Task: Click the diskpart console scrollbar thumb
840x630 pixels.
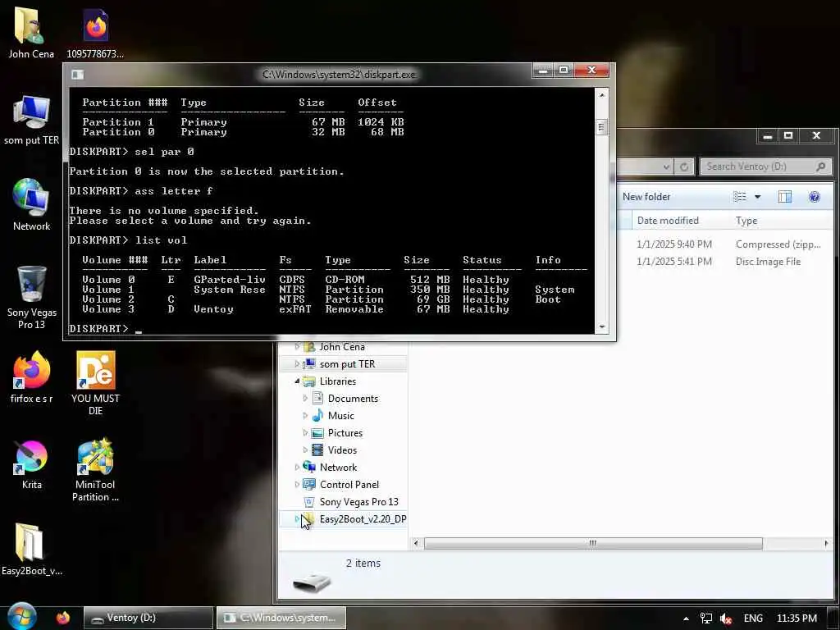Action: [x=601, y=127]
